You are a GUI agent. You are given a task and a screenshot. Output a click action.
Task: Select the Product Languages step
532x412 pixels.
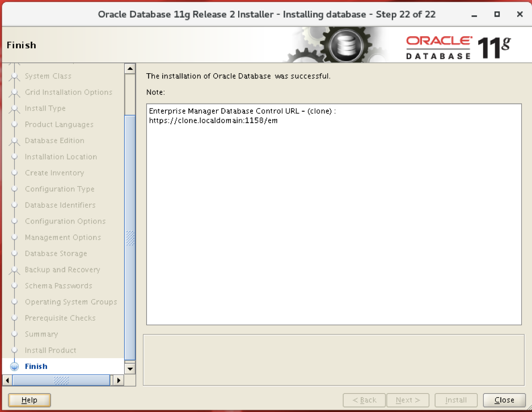click(x=59, y=124)
